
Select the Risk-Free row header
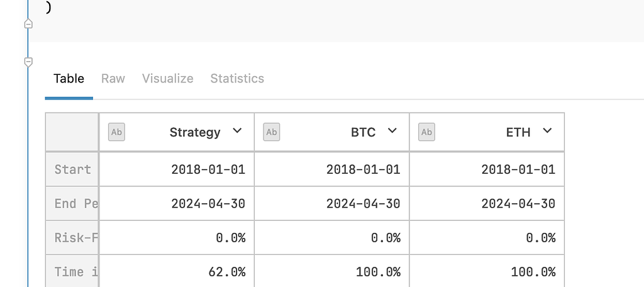tap(72, 238)
